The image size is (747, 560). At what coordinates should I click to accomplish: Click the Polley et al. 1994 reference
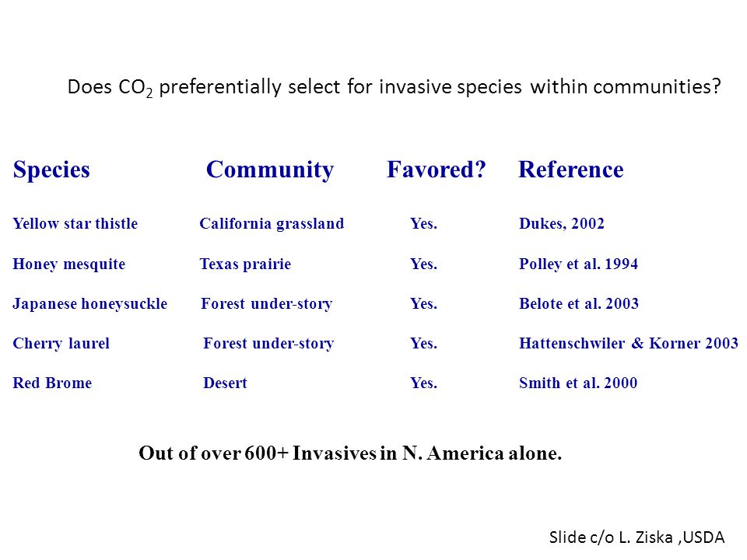coord(578,264)
